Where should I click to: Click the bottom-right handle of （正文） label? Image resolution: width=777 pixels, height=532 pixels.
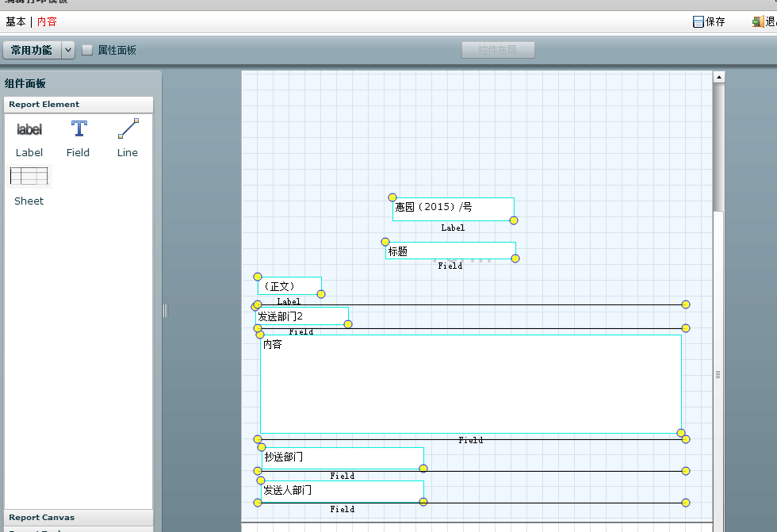point(321,294)
